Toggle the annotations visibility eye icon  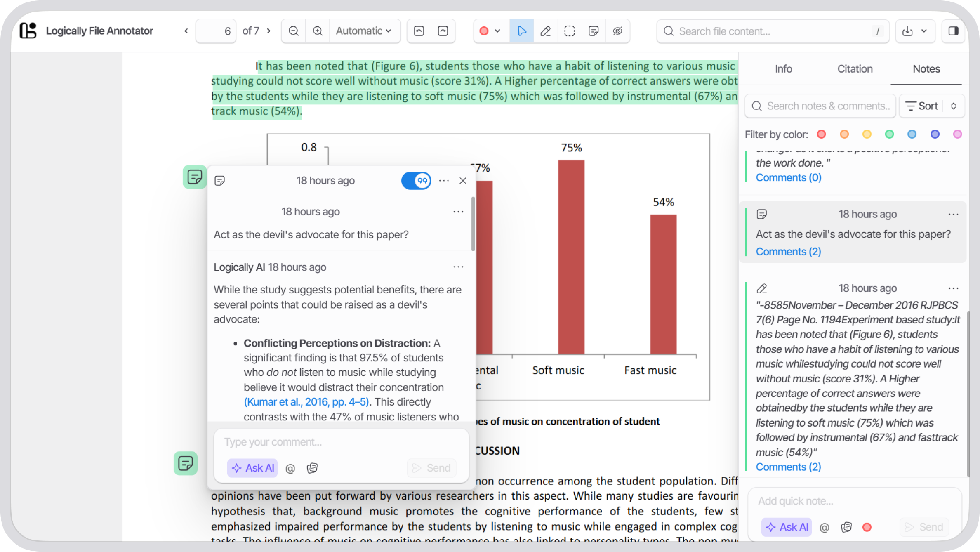(x=617, y=31)
